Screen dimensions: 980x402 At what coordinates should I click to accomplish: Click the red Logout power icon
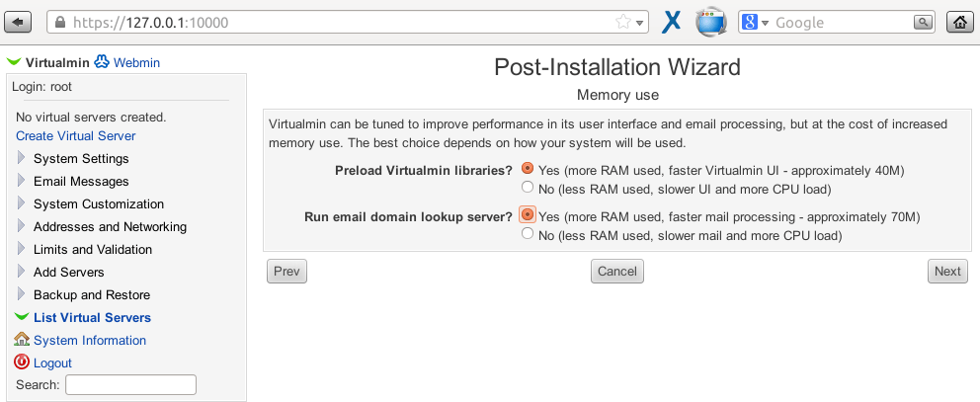click(x=22, y=362)
